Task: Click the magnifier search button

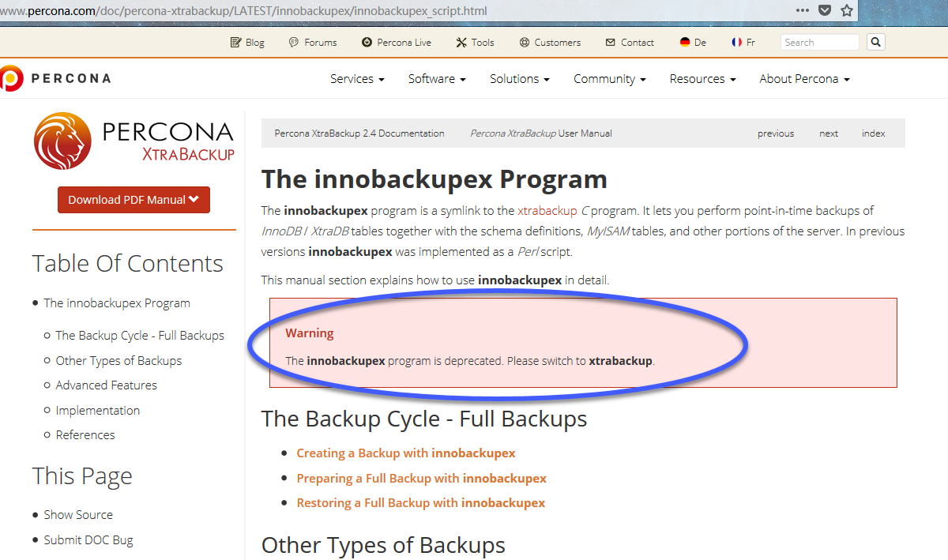Action: [875, 43]
